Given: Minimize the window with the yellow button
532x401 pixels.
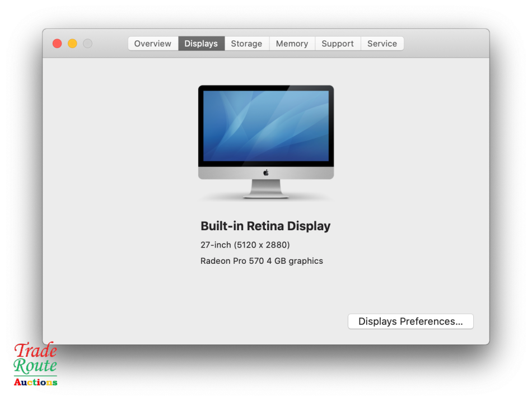Looking at the screenshot, I should [x=72, y=43].
